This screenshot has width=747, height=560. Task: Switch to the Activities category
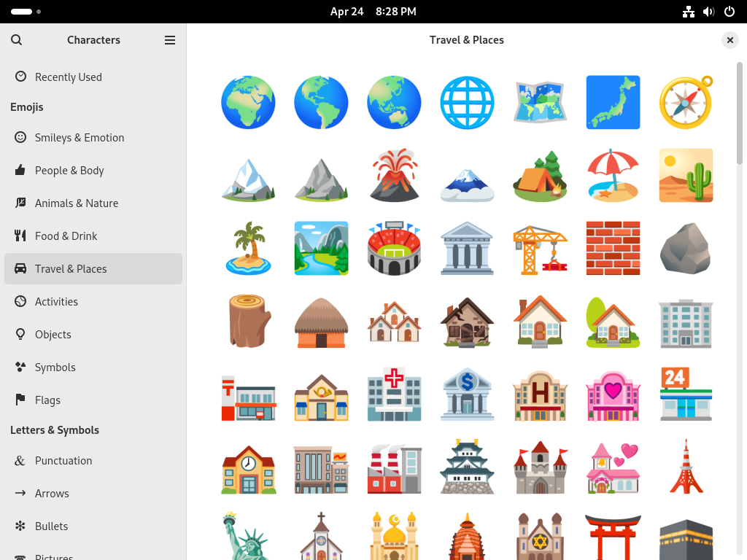coord(93,302)
